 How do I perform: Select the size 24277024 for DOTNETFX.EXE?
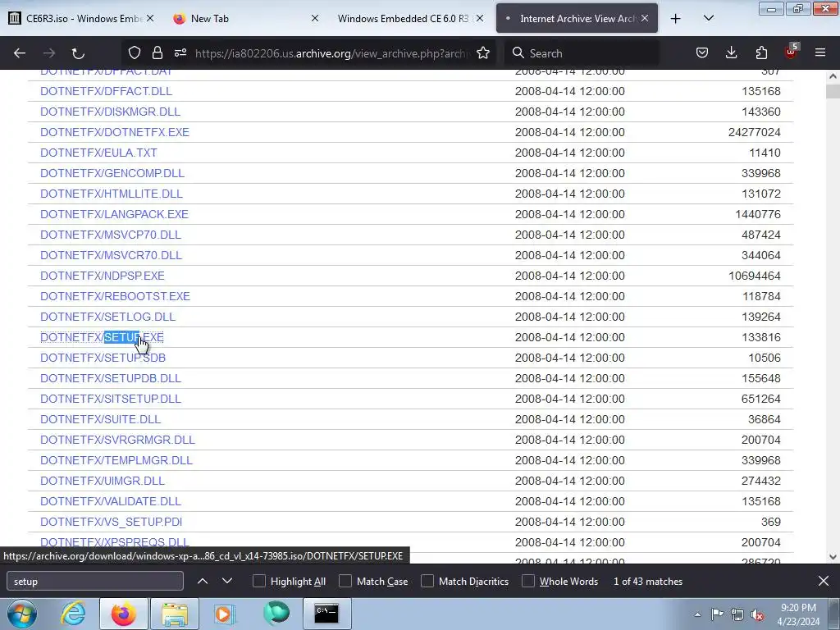point(755,132)
